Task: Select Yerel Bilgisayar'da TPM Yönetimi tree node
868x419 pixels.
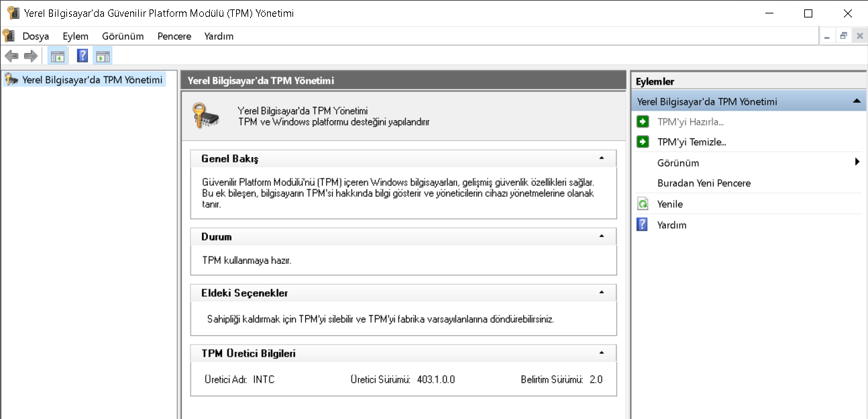Action: pyautogui.click(x=92, y=79)
